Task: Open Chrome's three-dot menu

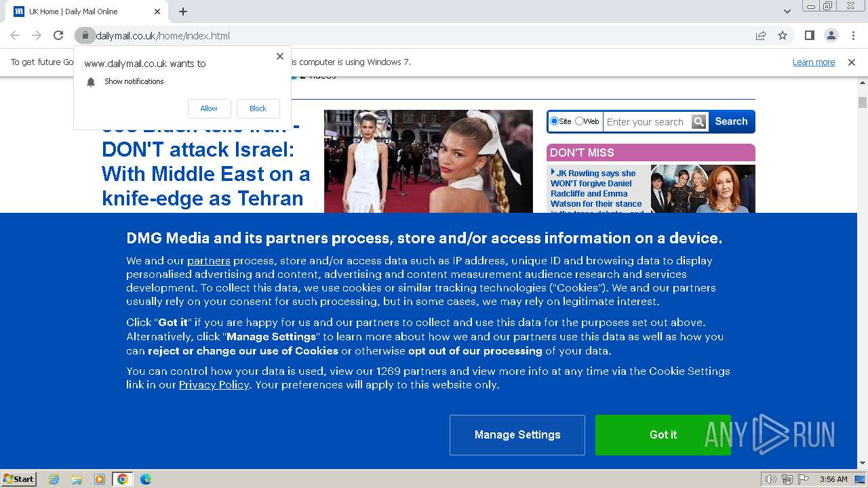Action: tap(853, 35)
